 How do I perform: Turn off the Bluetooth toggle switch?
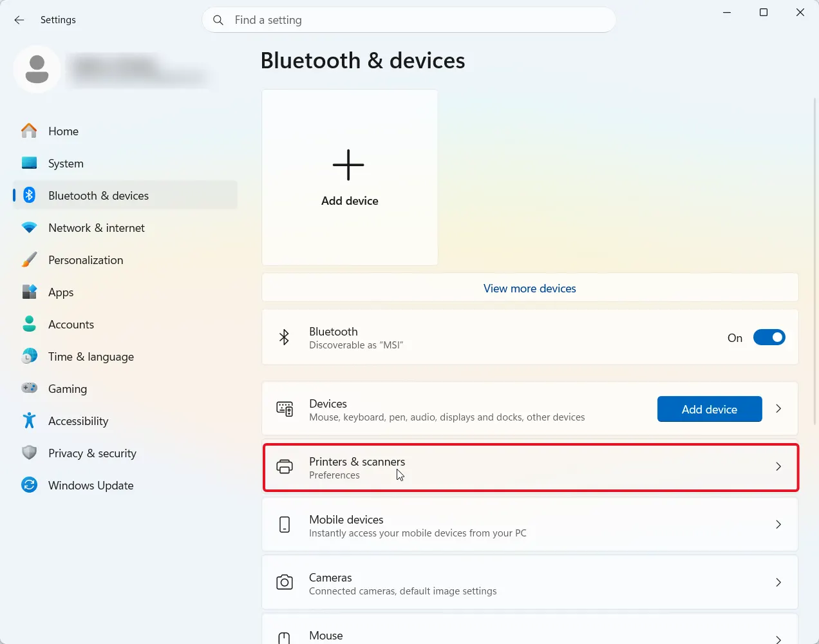tap(769, 337)
